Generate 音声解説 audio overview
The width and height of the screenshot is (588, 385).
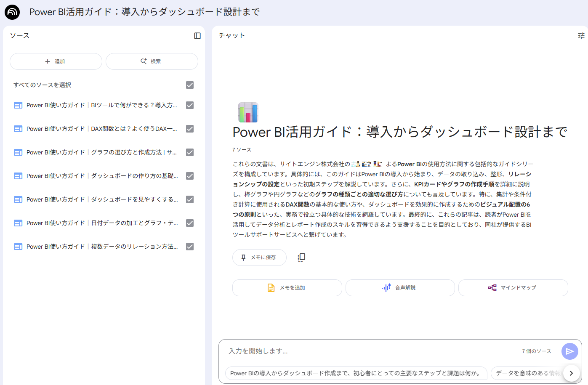click(400, 288)
